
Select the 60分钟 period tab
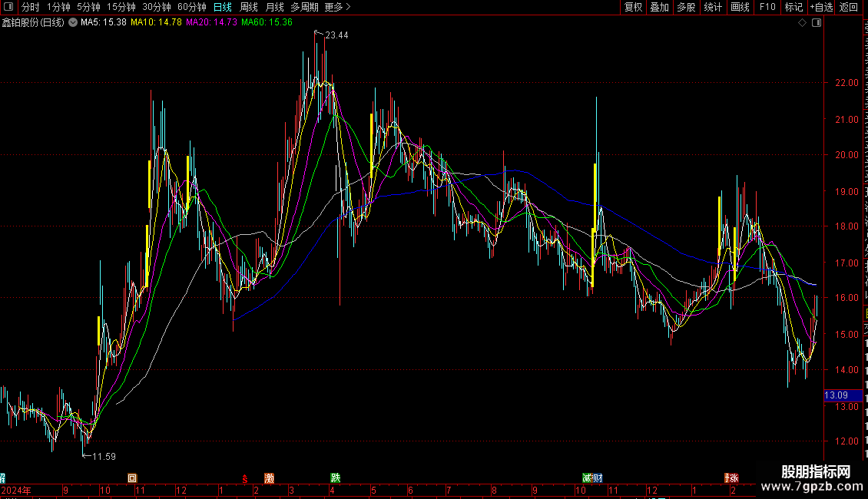(x=191, y=7)
